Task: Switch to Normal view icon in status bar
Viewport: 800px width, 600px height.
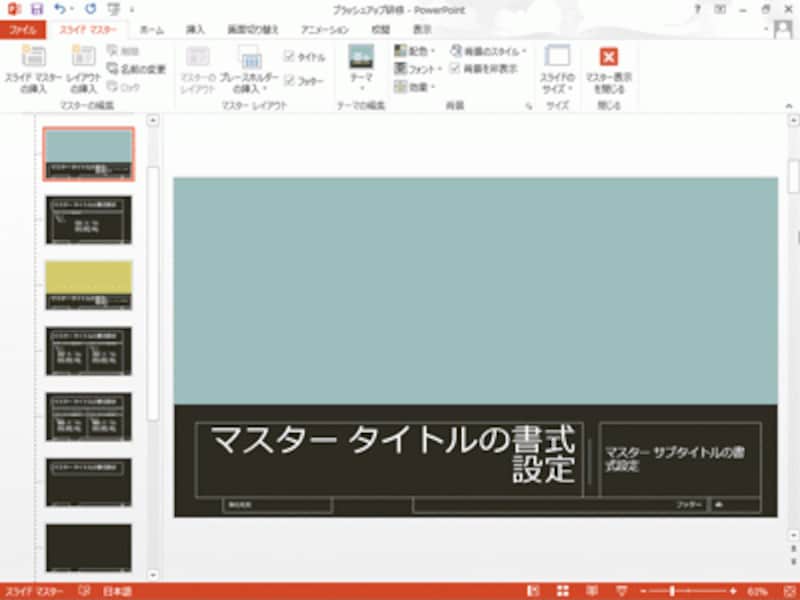Action: click(533, 591)
